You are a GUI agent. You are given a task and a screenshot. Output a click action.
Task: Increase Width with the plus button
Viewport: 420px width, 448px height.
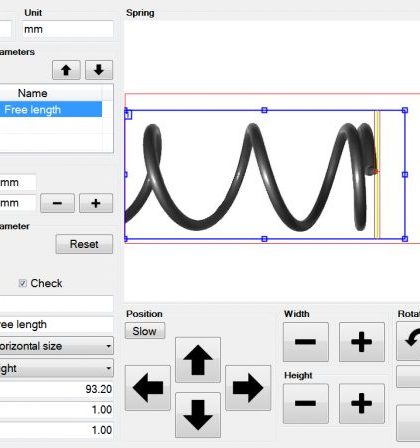coord(362,342)
